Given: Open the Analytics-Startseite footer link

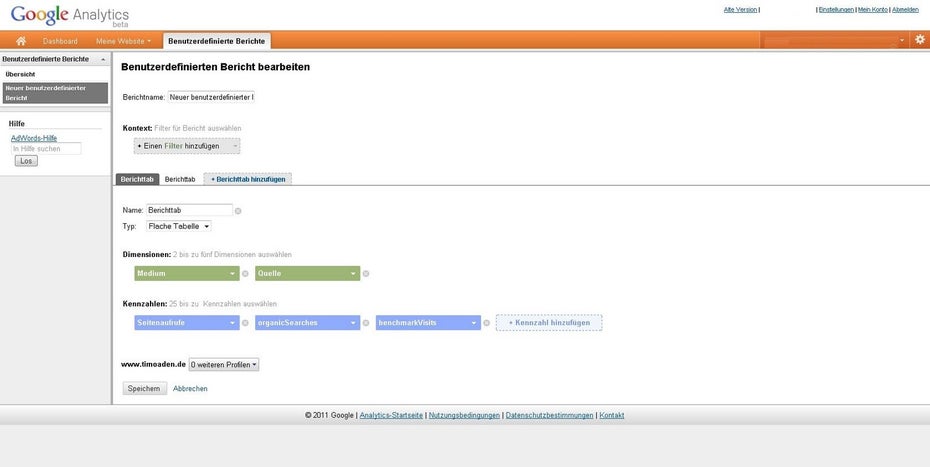Looking at the screenshot, I should point(391,415).
